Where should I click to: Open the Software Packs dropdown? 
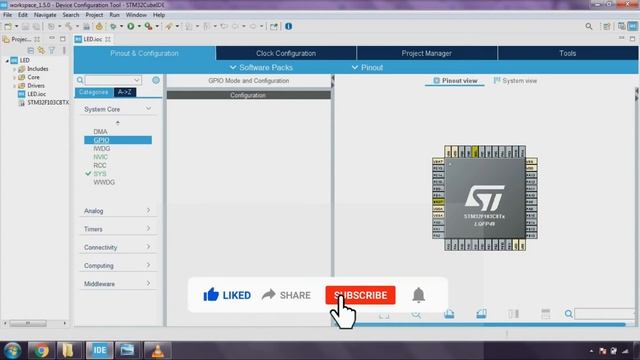[261, 67]
